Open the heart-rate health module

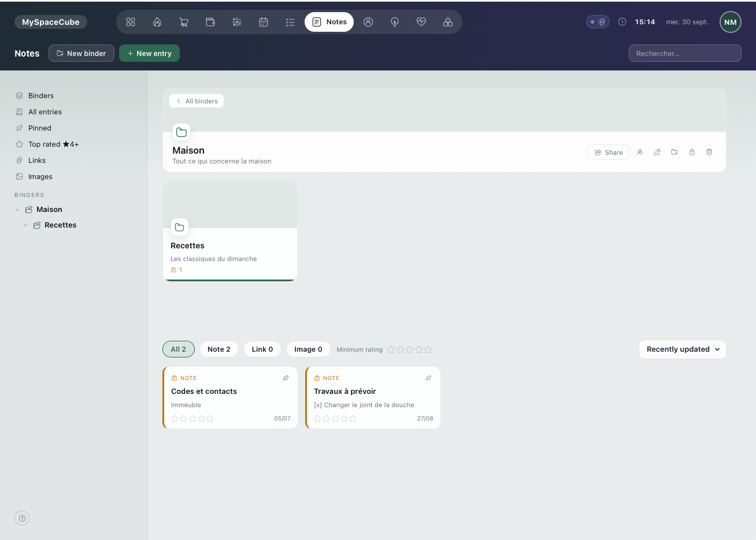click(421, 22)
